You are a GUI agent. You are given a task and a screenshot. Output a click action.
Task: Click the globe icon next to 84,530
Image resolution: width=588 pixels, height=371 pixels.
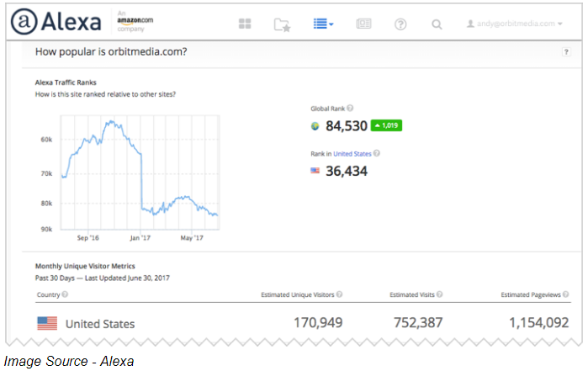[315, 126]
